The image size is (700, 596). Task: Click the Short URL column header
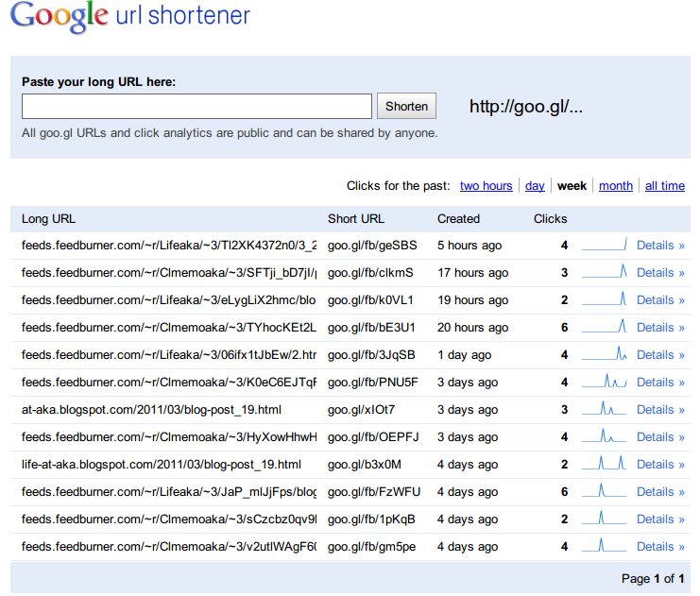tap(356, 219)
